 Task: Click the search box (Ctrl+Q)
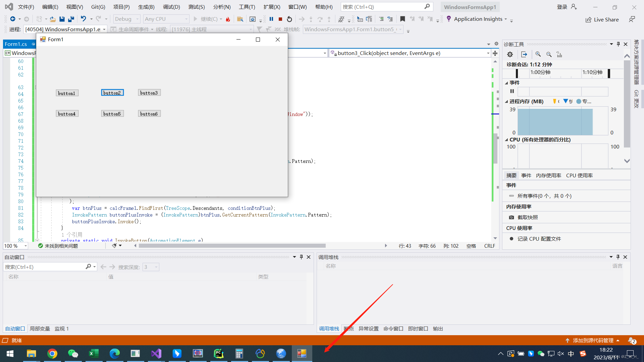click(x=382, y=7)
